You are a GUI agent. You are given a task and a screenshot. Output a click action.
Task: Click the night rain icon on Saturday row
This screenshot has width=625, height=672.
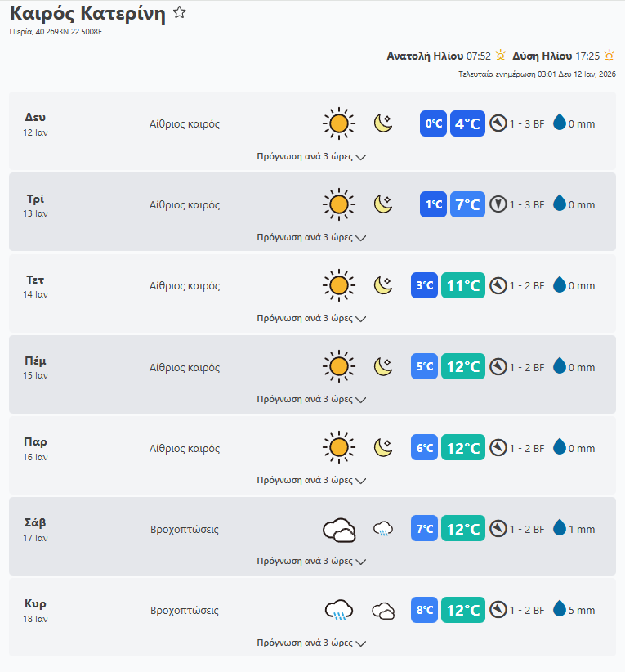383,530
